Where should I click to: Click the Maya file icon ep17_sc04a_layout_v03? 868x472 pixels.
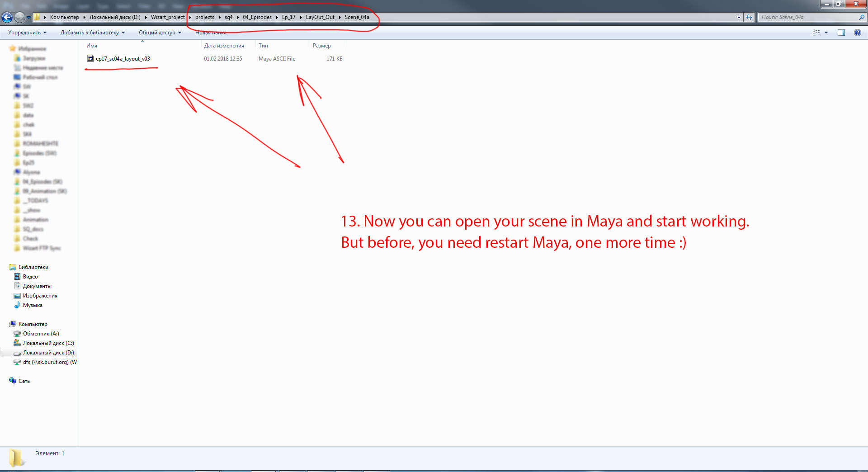[x=90, y=59]
